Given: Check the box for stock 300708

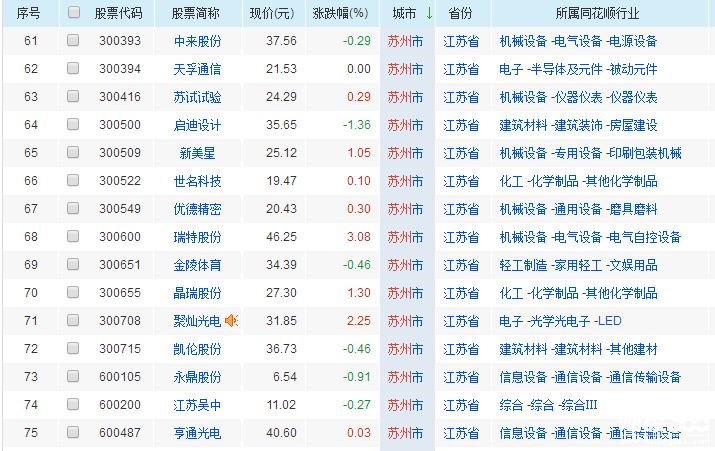Looking at the screenshot, I should (x=73, y=320).
